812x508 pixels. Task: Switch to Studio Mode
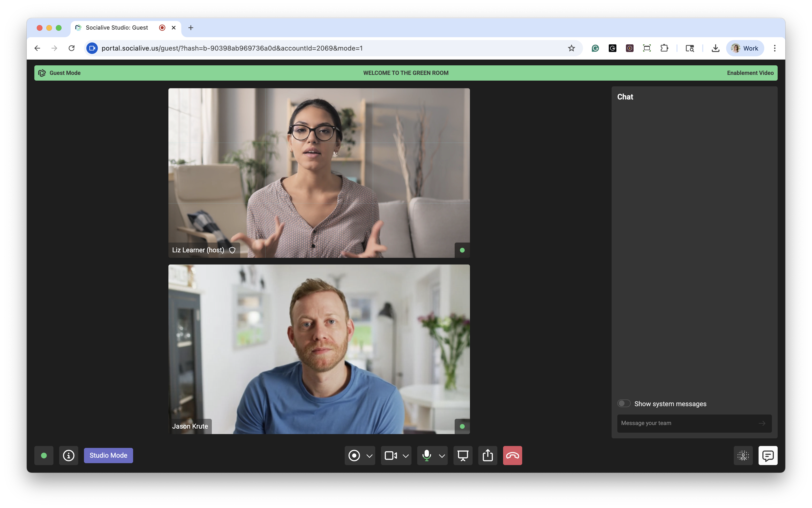pos(108,456)
